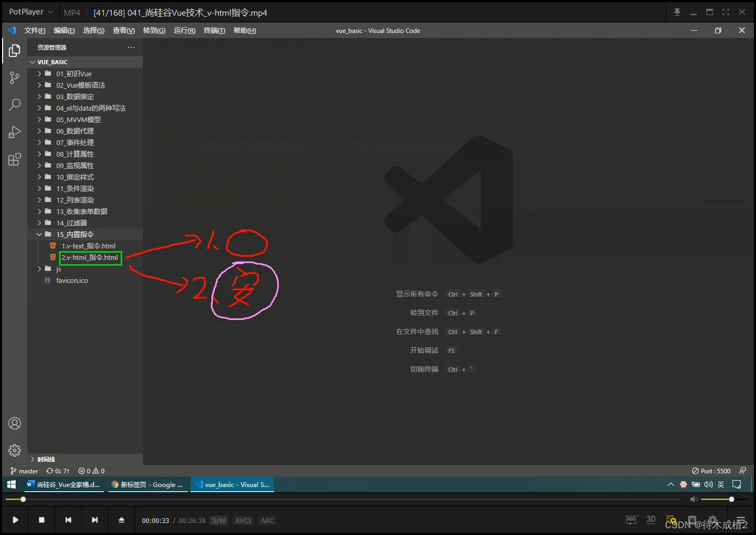Select the 10_绑定样式 folder row
The image size is (756, 535).
[85, 177]
